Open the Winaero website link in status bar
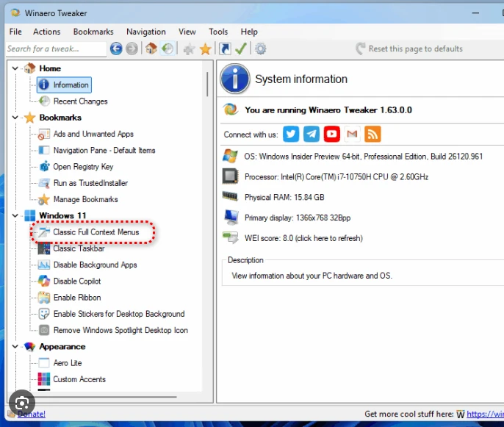504x427 pixels. [x=485, y=414]
